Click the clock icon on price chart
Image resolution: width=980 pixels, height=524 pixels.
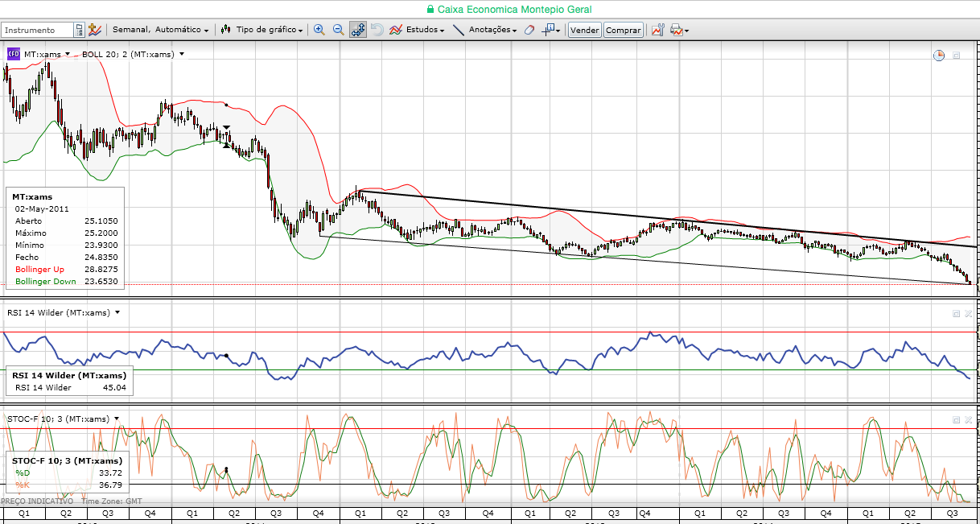point(938,55)
